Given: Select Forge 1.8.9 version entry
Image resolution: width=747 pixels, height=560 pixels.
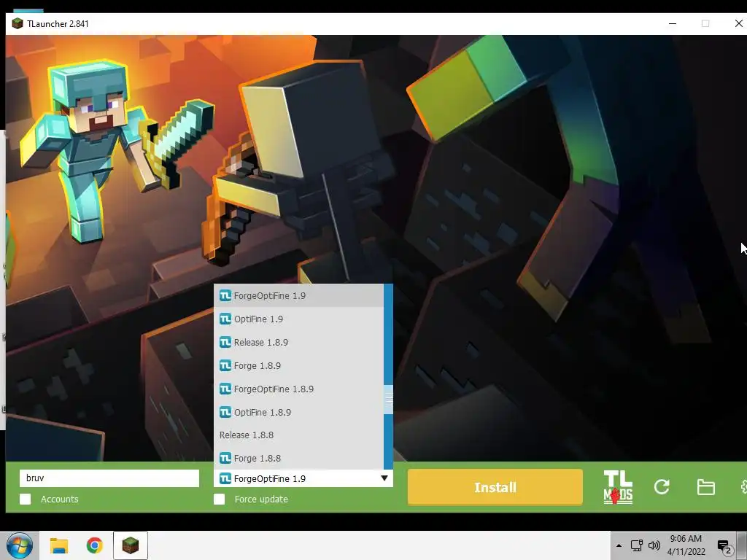Looking at the screenshot, I should pos(298,366).
